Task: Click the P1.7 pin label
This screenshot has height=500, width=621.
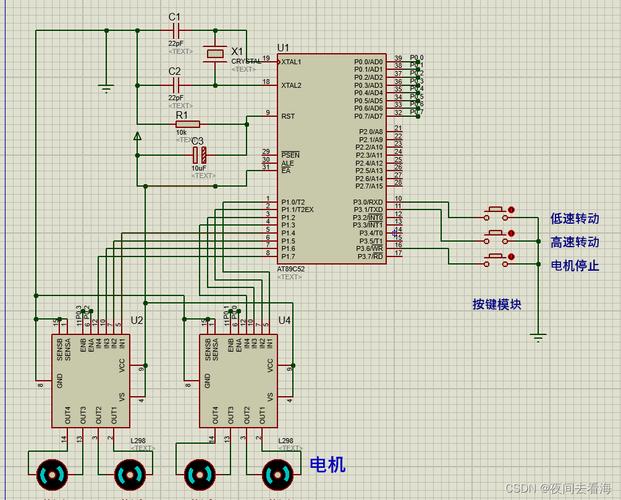Action: (288, 256)
